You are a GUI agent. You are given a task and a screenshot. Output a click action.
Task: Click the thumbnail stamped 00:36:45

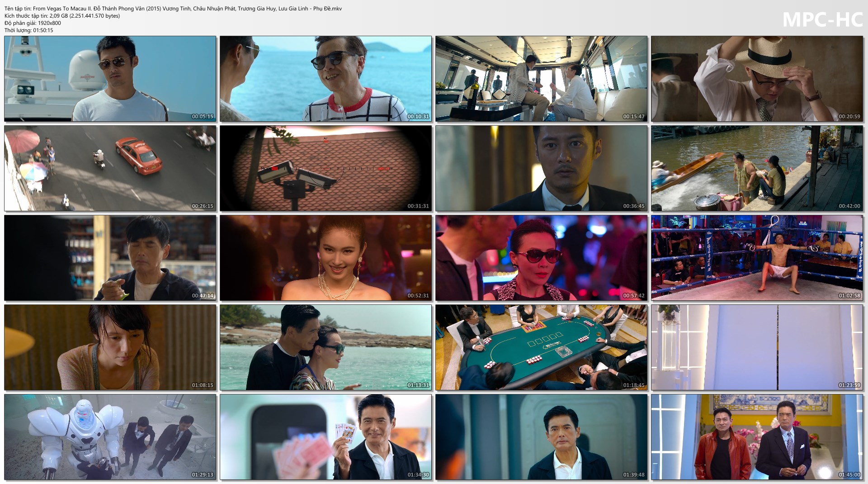coord(542,168)
